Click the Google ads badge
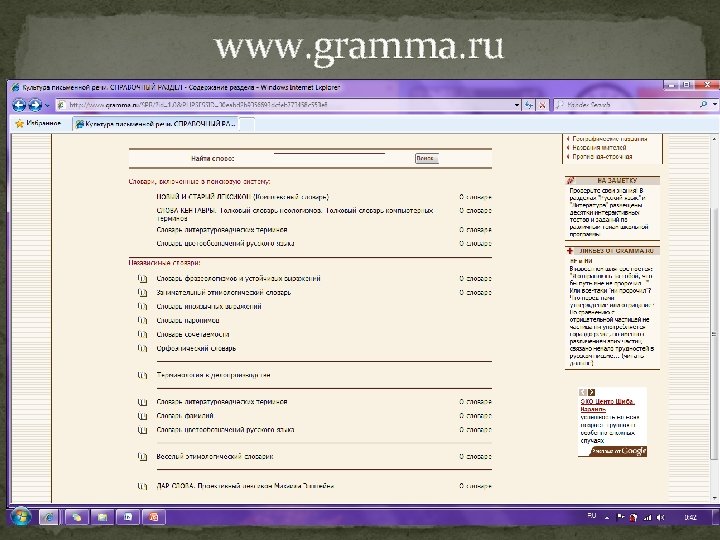This screenshot has height=540, width=720. pos(618,451)
